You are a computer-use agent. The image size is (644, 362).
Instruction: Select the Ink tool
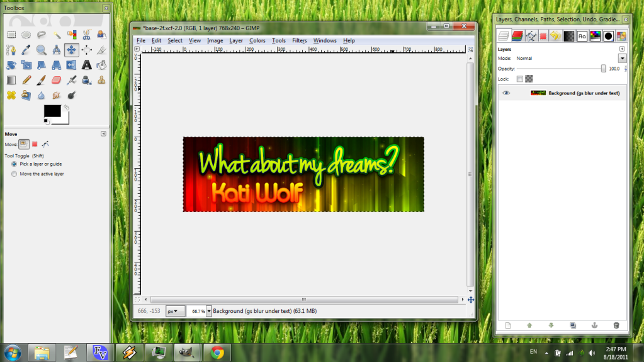coord(87,80)
